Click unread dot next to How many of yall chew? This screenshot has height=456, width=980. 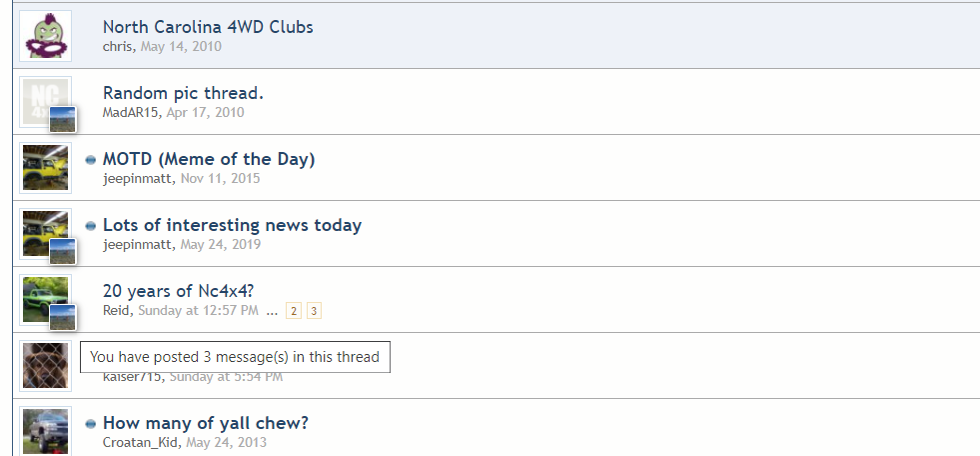point(91,424)
